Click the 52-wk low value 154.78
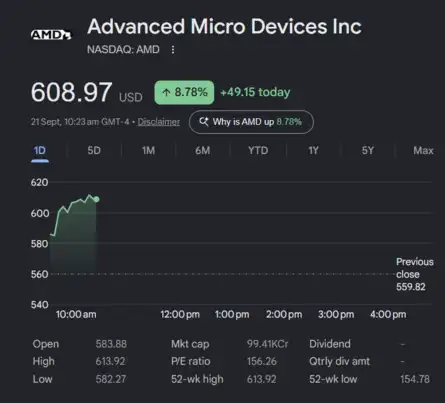The height and width of the screenshot is (403, 445). tap(415, 379)
